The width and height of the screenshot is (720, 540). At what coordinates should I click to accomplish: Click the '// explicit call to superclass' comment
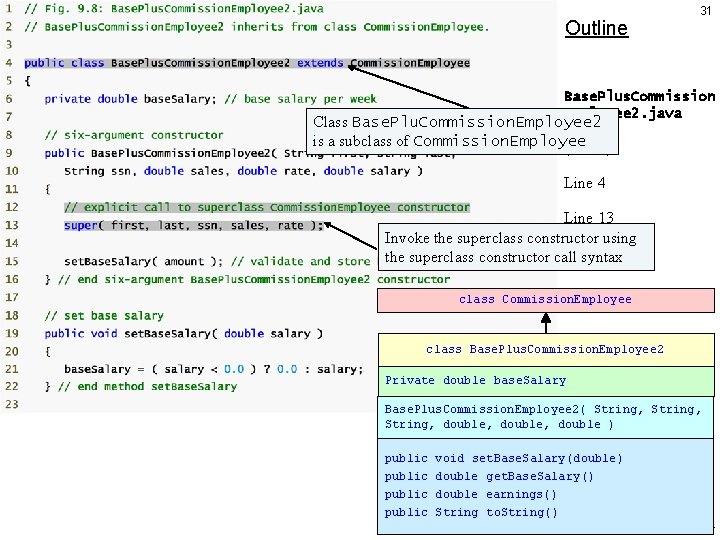(x=267, y=207)
